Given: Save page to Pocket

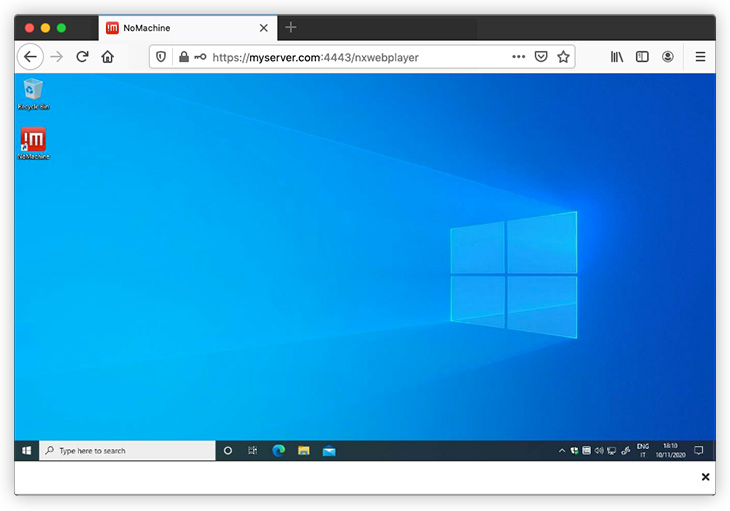Looking at the screenshot, I should 541,57.
